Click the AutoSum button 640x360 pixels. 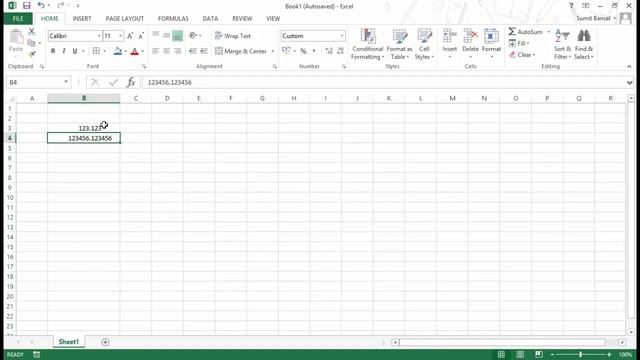coord(526,32)
